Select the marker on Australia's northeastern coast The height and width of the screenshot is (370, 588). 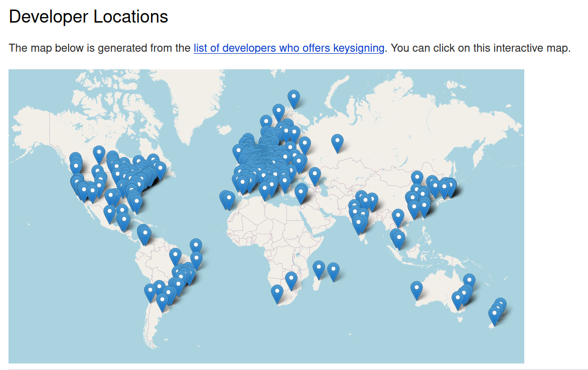click(469, 281)
